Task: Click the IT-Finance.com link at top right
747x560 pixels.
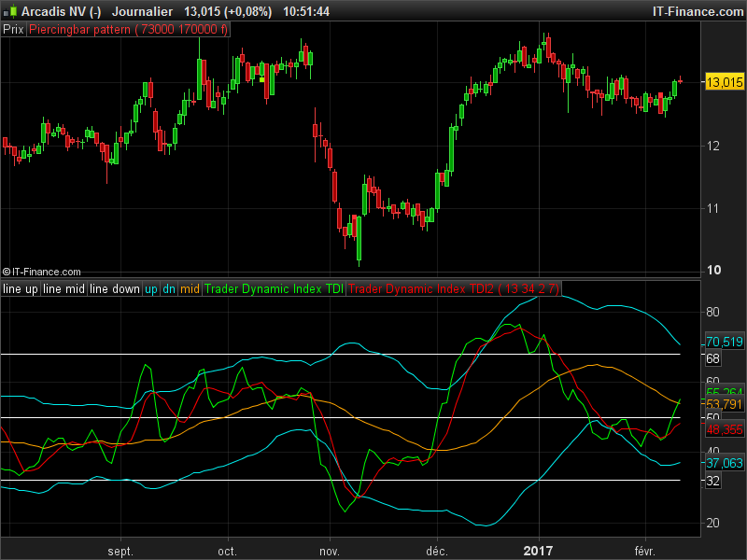Action: (698, 11)
